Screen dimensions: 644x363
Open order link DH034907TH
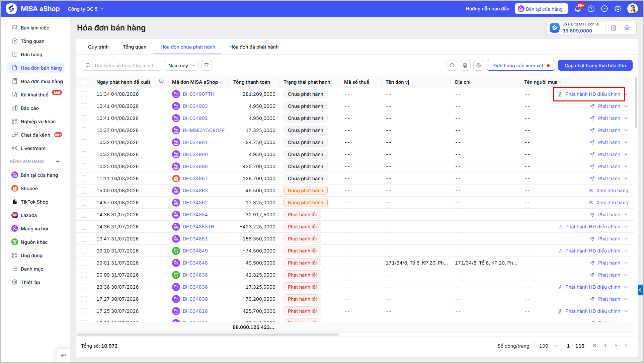[198, 94]
